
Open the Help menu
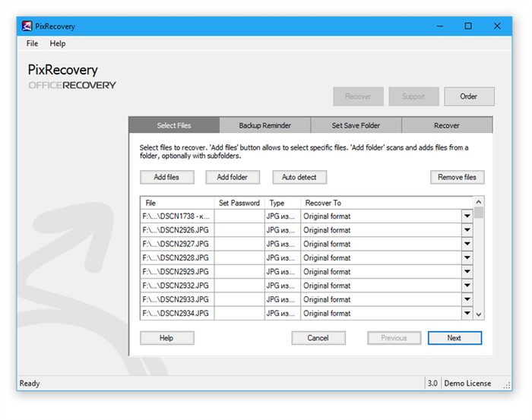58,44
